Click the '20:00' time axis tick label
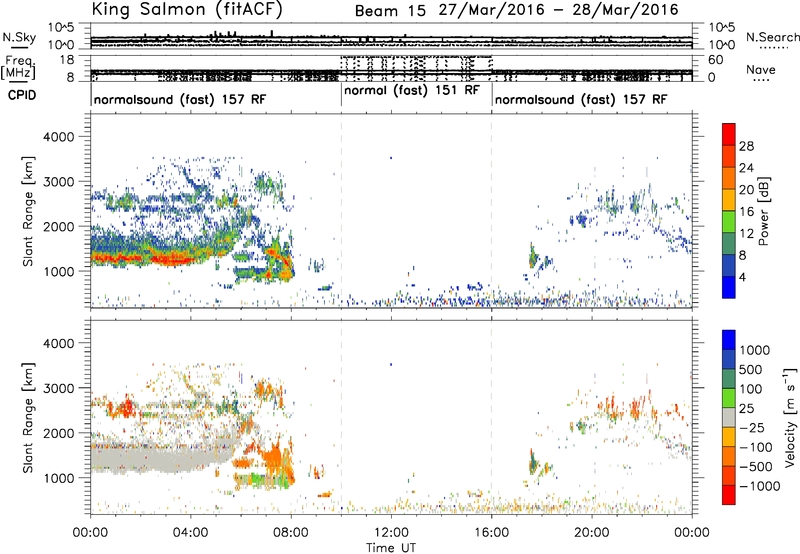 [x=592, y=533]
